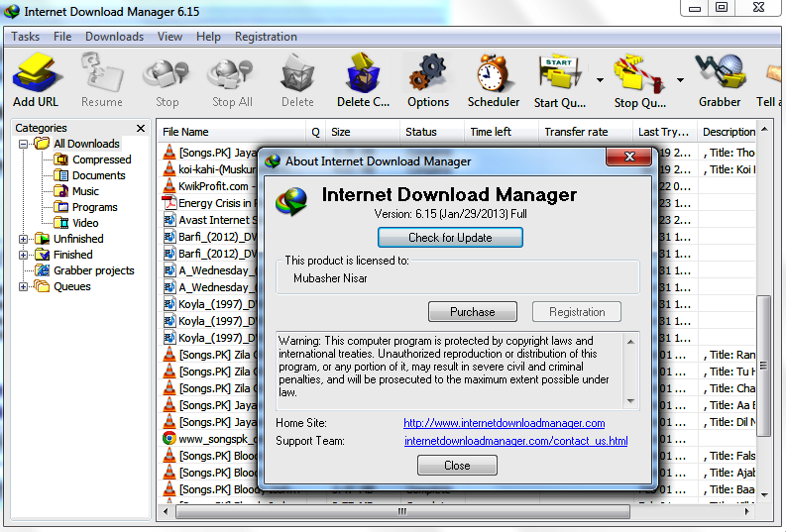The width and height of the screenshot is (786, 532).
Task: Open the Help menu
Action: tap(208, 37)
